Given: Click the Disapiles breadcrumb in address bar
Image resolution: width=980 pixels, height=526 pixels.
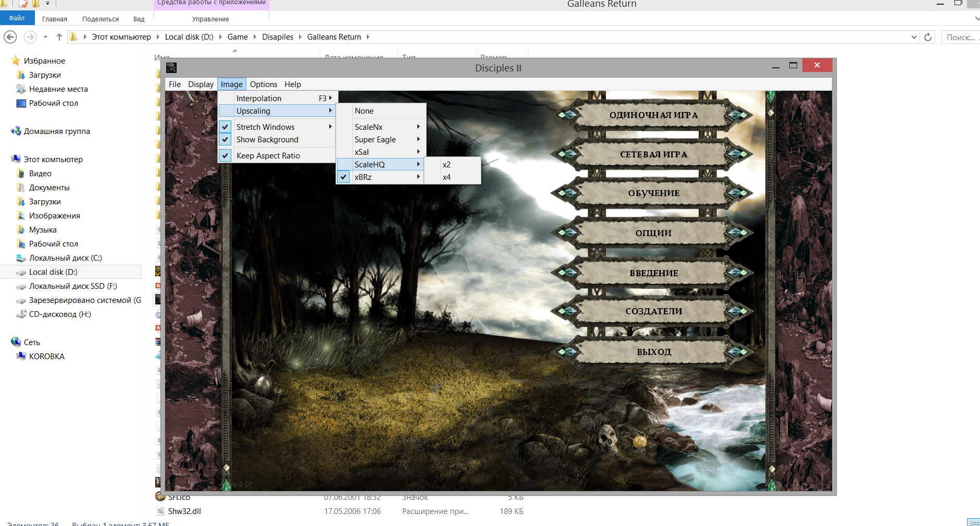Looking at the screenshot, I should (x=278, y=37).
